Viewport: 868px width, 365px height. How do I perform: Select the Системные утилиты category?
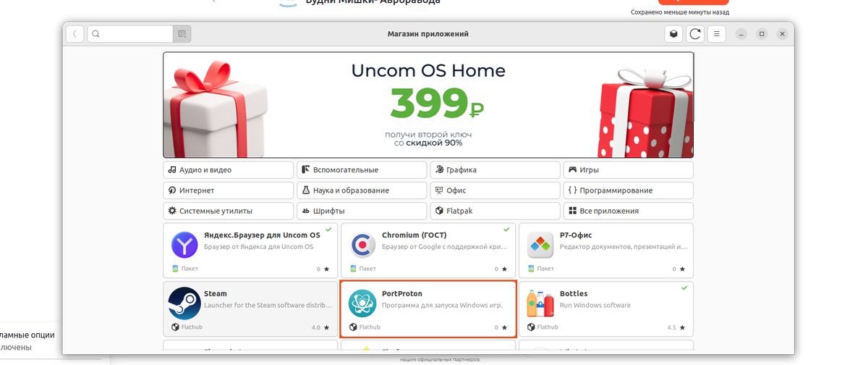click(x=229, y=211)
